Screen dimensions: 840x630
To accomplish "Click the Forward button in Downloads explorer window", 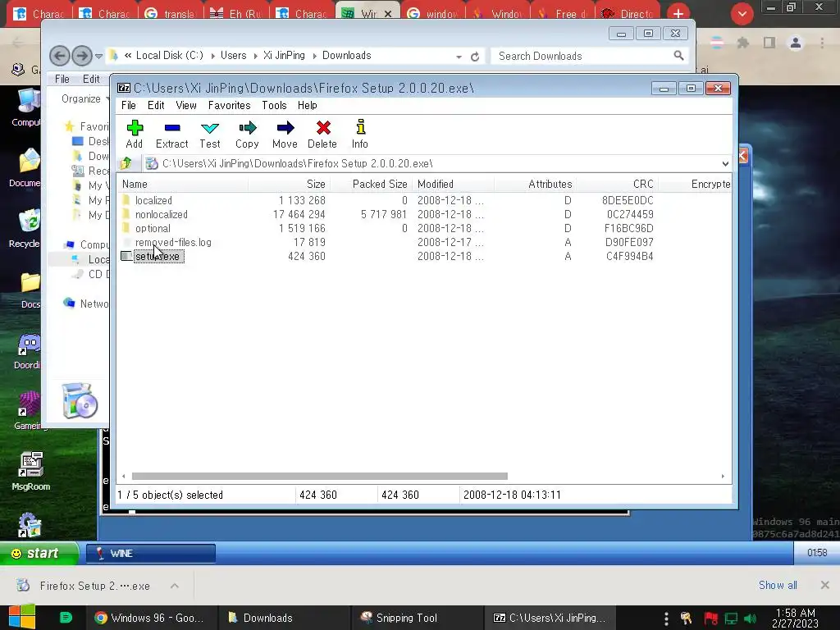I will [x=81, y=56].
